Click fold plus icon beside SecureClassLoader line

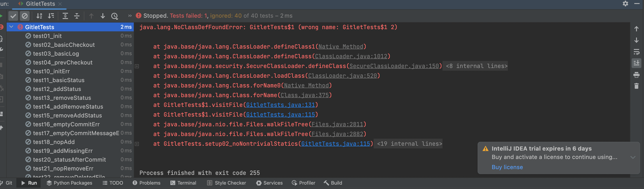coord(137,66)
